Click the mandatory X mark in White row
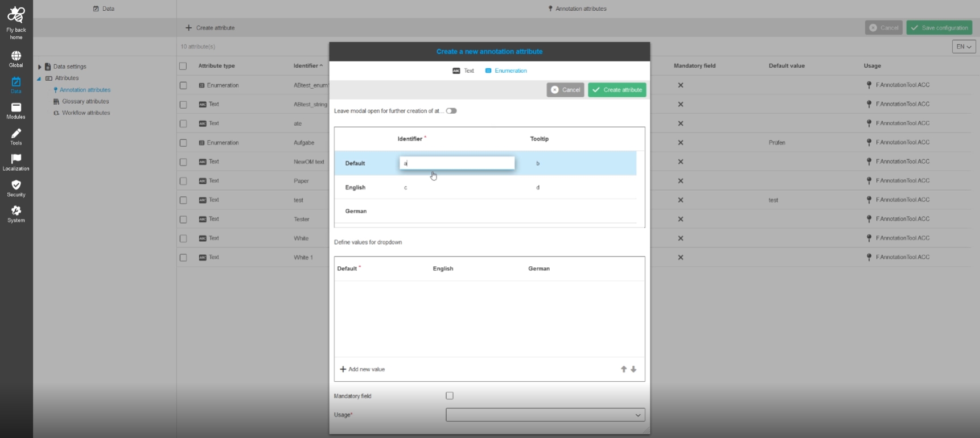 (x=681, y=238)
